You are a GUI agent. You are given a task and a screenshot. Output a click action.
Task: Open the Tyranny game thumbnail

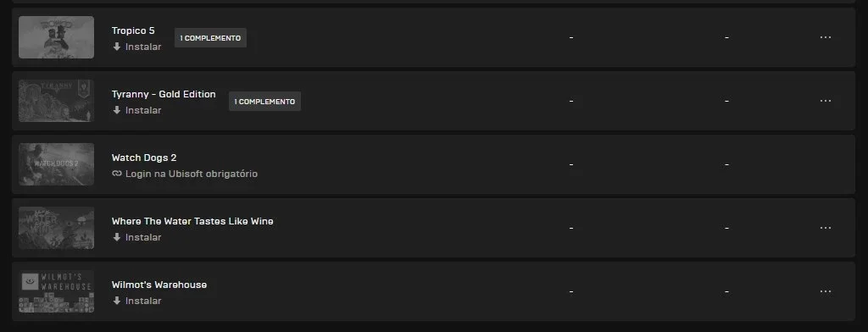[57, 101]
